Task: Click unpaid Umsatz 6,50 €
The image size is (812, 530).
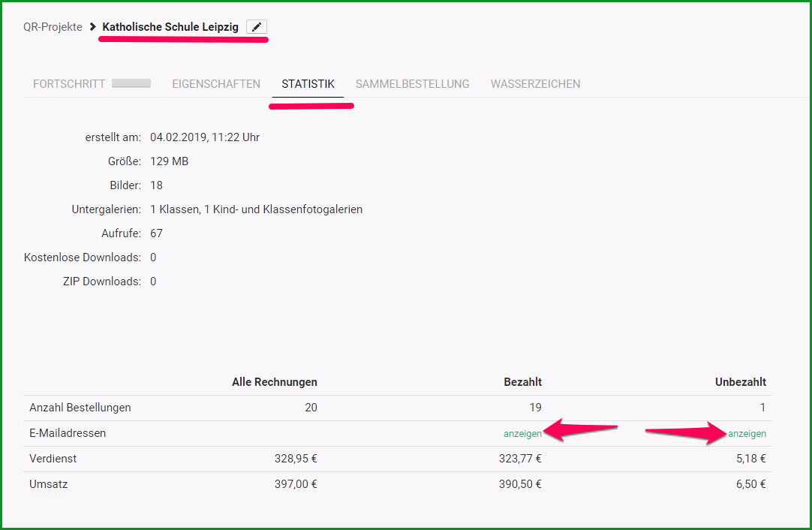Action: pyautogui.click(x=751, y=484)
